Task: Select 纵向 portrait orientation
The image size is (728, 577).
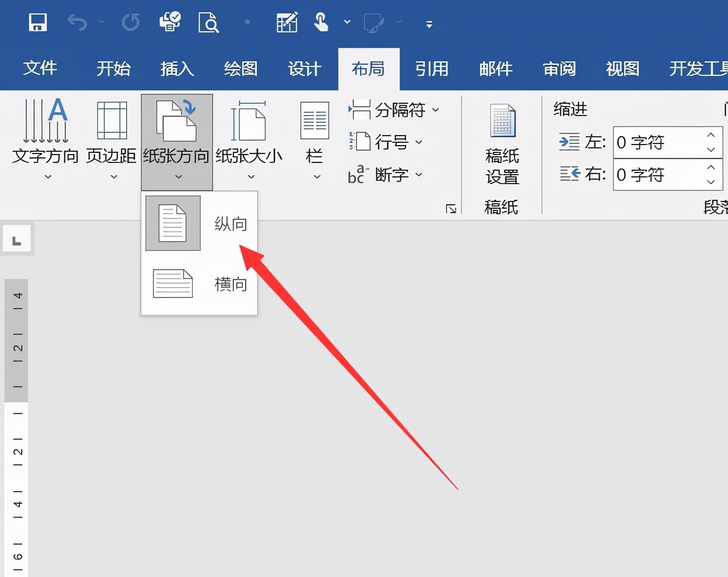Action: pos(199,223)
